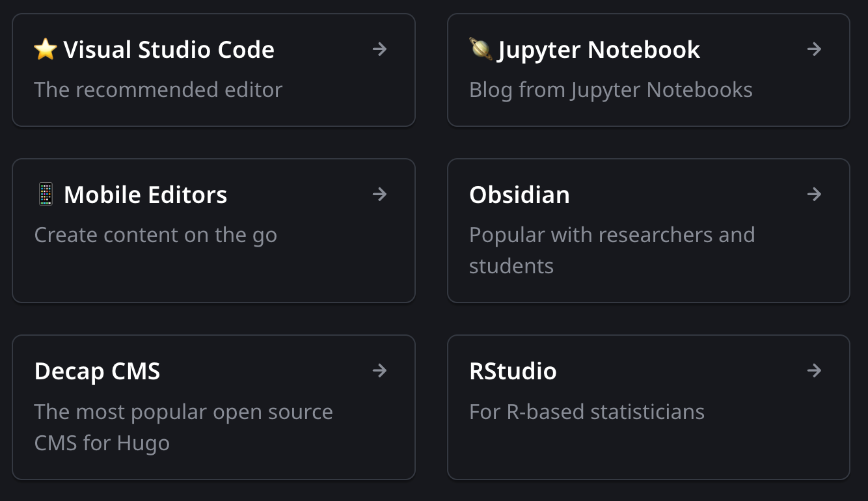868x501 pixels.
Task: Click the phone icon beside Mobile Editors
Action: [x=46, y=195]
